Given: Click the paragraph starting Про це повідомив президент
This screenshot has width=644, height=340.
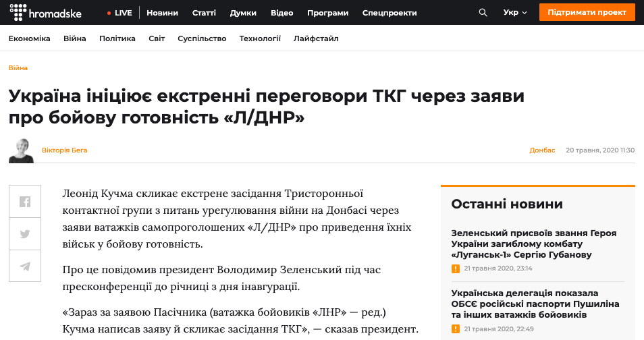Looking at the screenshot, I should [x=222, y=278].
